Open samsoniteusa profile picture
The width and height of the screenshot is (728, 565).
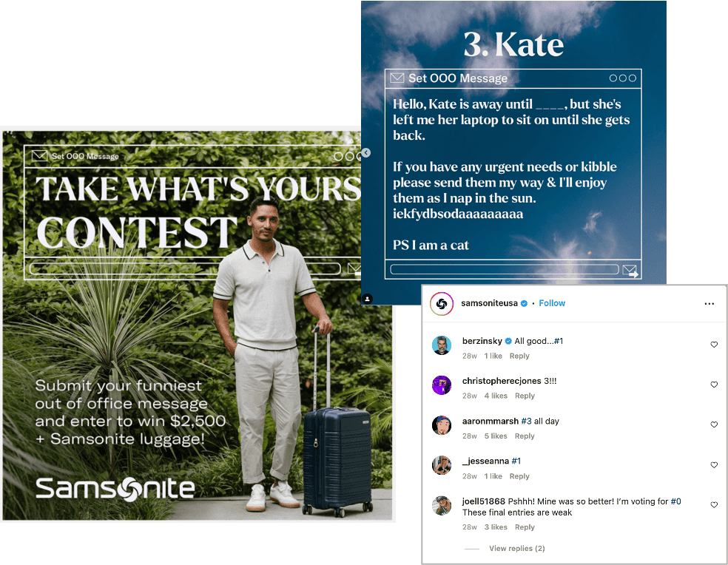(x=442, y=304)
